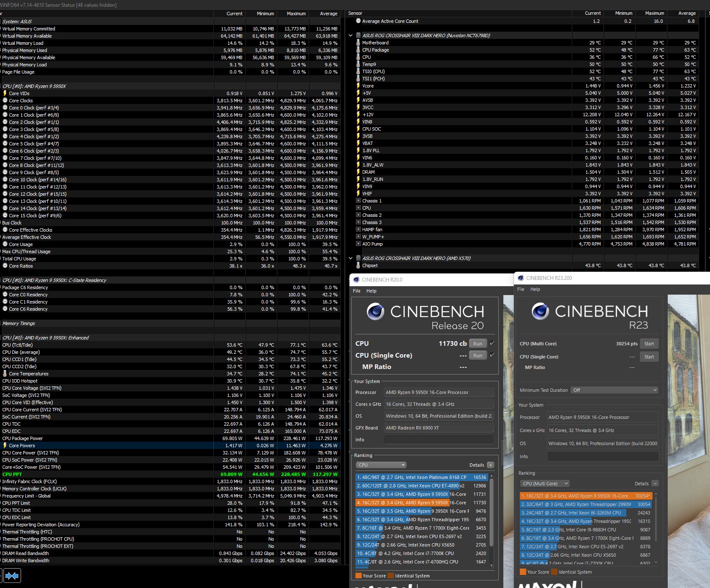Open the CPU ranking dropdown in Cinebench R20
The width and height of the screenshot is (710, 588).
[x=381, y=465]
